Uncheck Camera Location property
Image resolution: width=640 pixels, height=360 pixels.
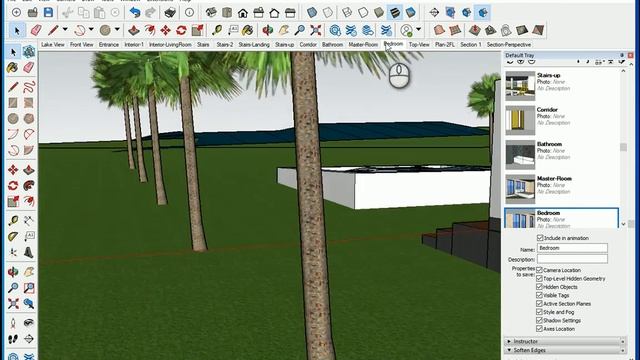click(539, 270)
